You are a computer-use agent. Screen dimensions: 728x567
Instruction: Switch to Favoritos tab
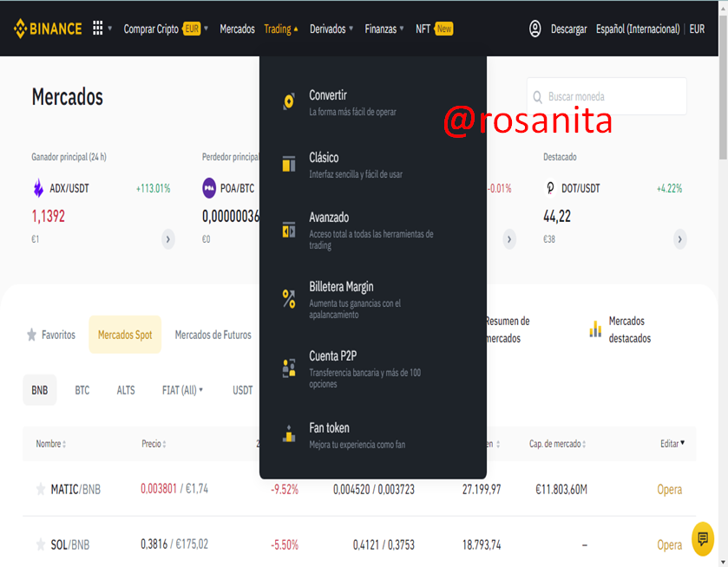[x=51, y=335]
